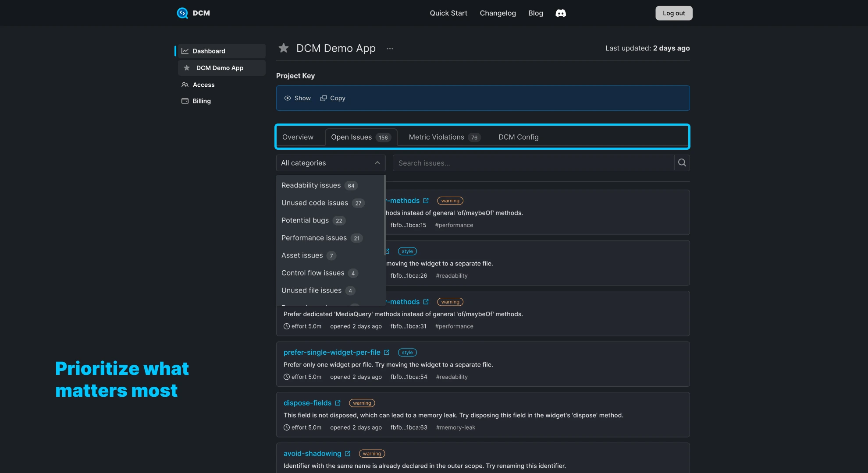Click the fbfb...1bca:54 commit reference

409,377
